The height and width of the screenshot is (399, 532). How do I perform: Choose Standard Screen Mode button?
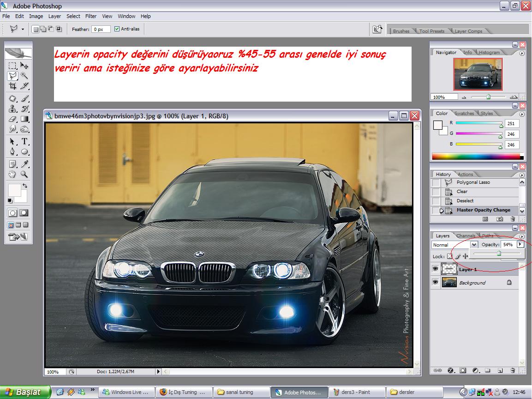pyautogui.click(x=11, y=225)
